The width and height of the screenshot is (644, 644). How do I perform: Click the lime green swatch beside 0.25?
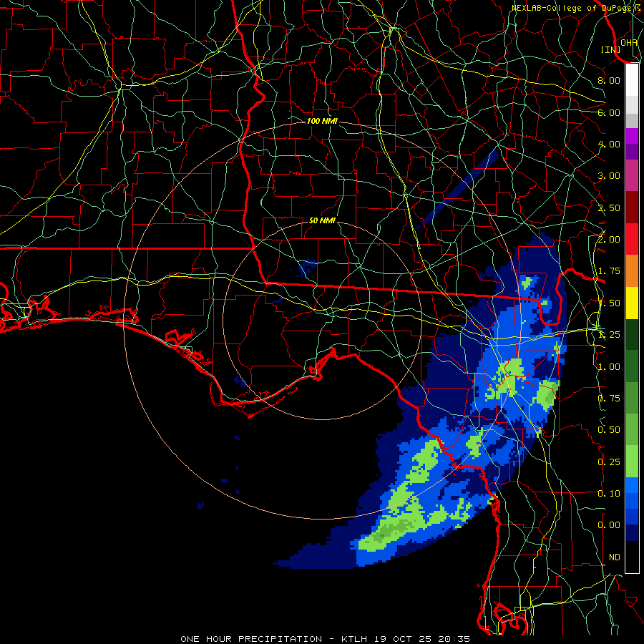click(x=632, y=462)
